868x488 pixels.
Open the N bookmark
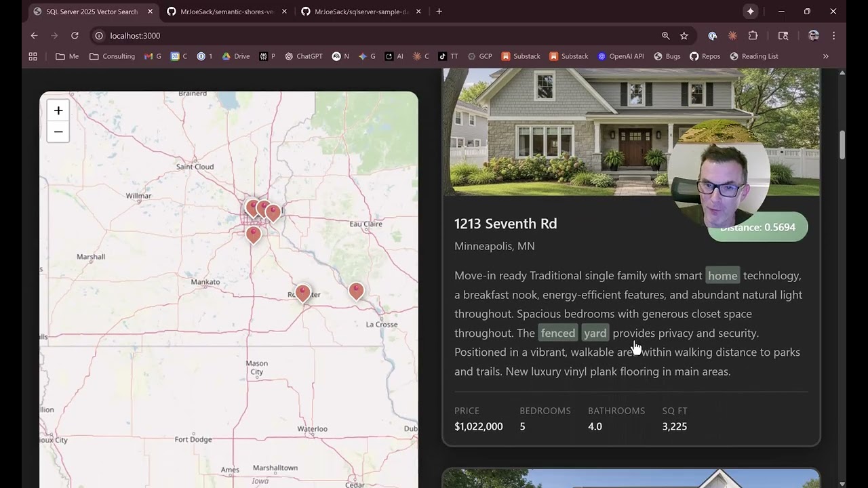(x=340, y=56)
